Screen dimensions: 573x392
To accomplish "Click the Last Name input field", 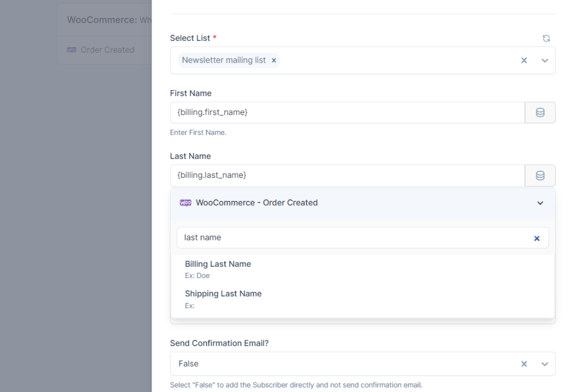I will 347,176.
